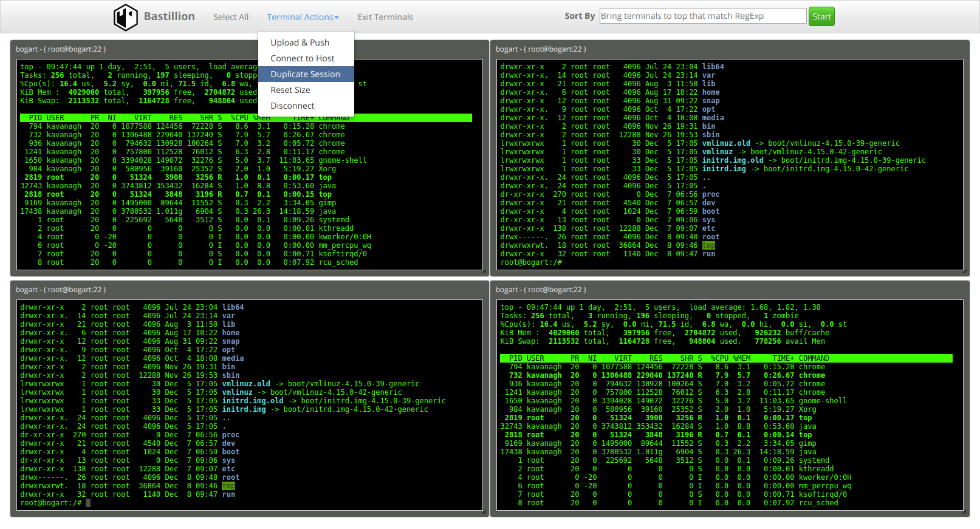This screenshot has width=980, height=529.
Task: Choose Connect to Host menu entry
Action: point(306,58)
